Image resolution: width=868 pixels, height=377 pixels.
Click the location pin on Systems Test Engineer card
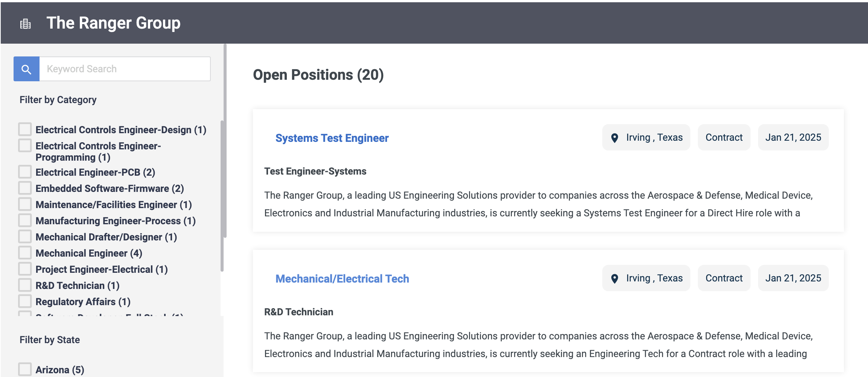point(615,138)
